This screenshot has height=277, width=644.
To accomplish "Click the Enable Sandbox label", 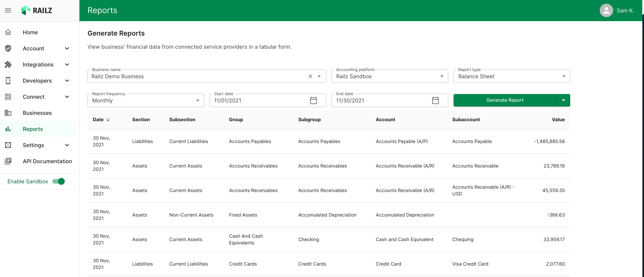I will point(28,181).
